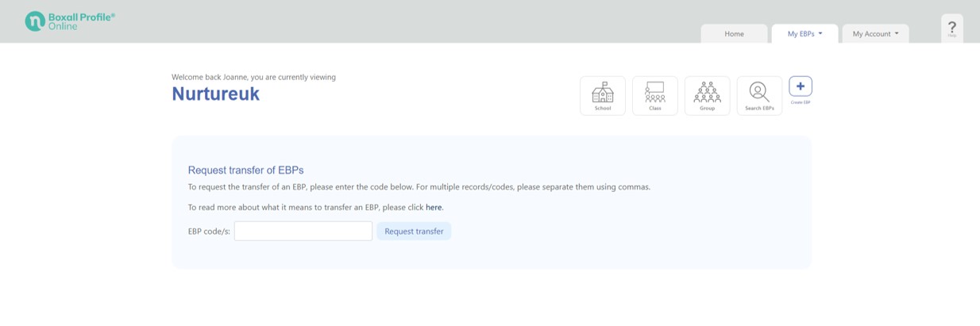Open the Help question mark icon
980x326 pixels.
(952, 28)
